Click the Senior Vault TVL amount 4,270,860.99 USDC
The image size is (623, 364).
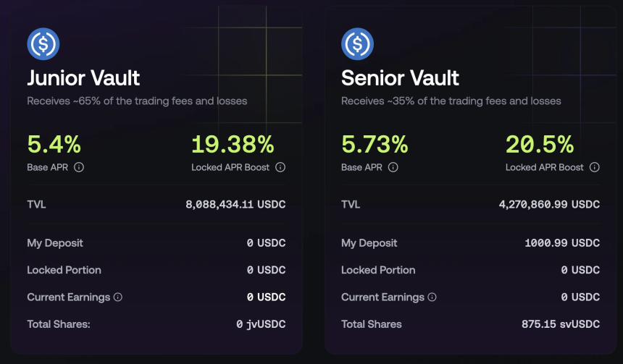(x=549, y=205)
